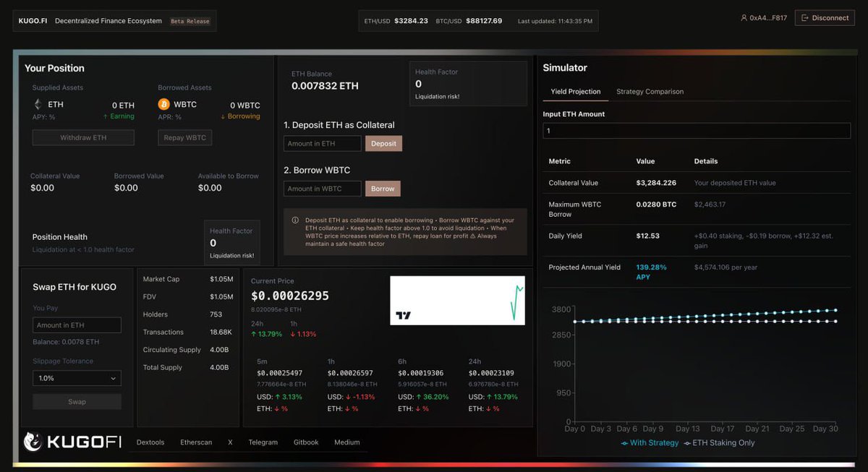Click the Day 30 axis label
This screenshot has height=472, width=868.
825,429
